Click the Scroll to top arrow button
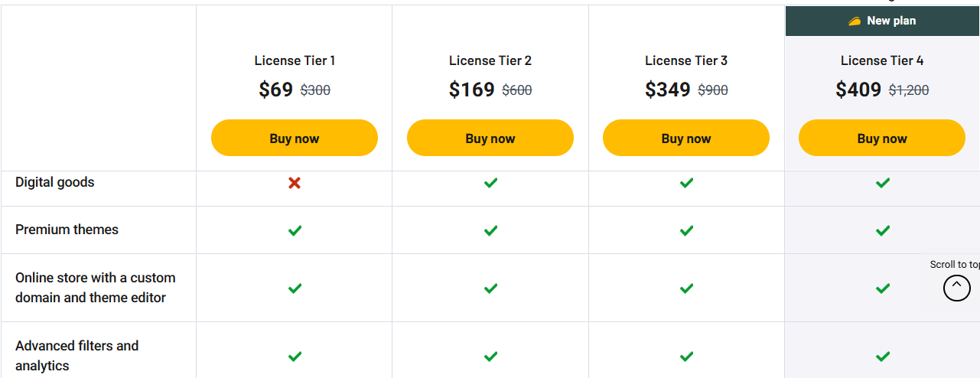 coord(956,288)
